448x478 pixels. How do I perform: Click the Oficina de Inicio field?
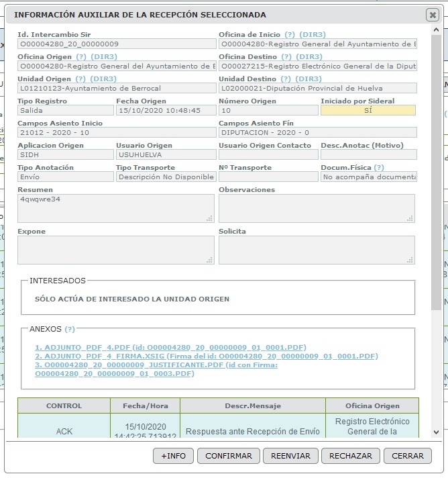tap(318, 44)
